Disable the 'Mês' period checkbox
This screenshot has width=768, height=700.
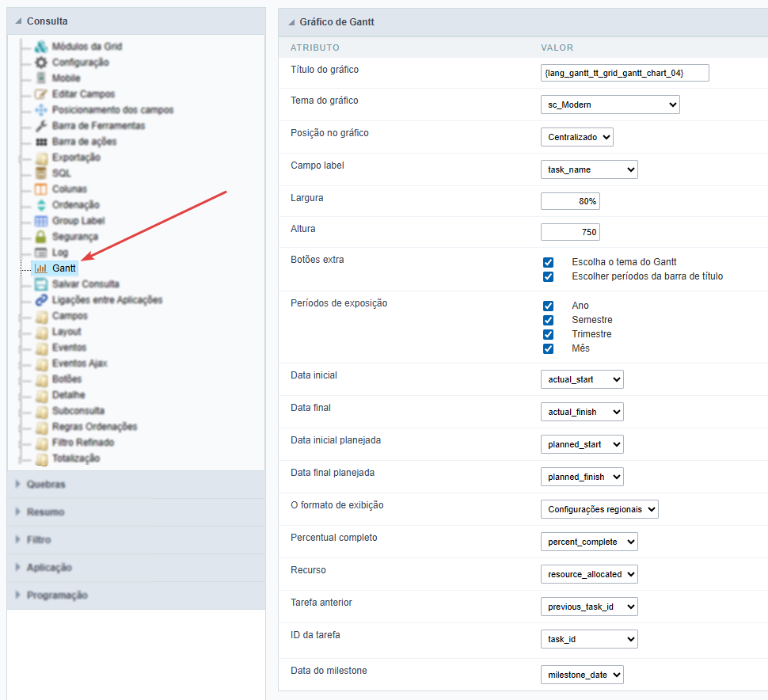tap(548, 348)
